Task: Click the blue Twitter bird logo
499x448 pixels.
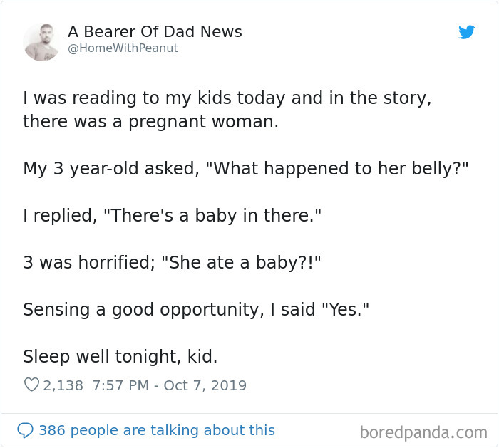Action: (466, 32)
